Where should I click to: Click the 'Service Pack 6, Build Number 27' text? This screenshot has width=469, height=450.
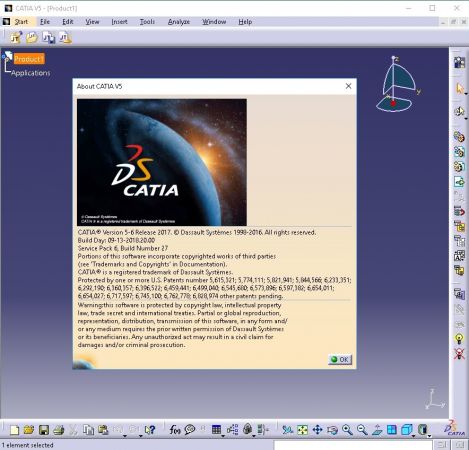point(123,248)
